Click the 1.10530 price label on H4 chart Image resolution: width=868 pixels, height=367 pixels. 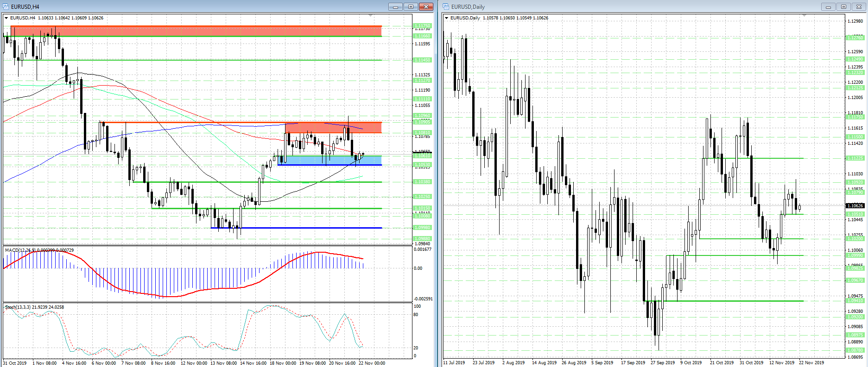tap(422, 165)
